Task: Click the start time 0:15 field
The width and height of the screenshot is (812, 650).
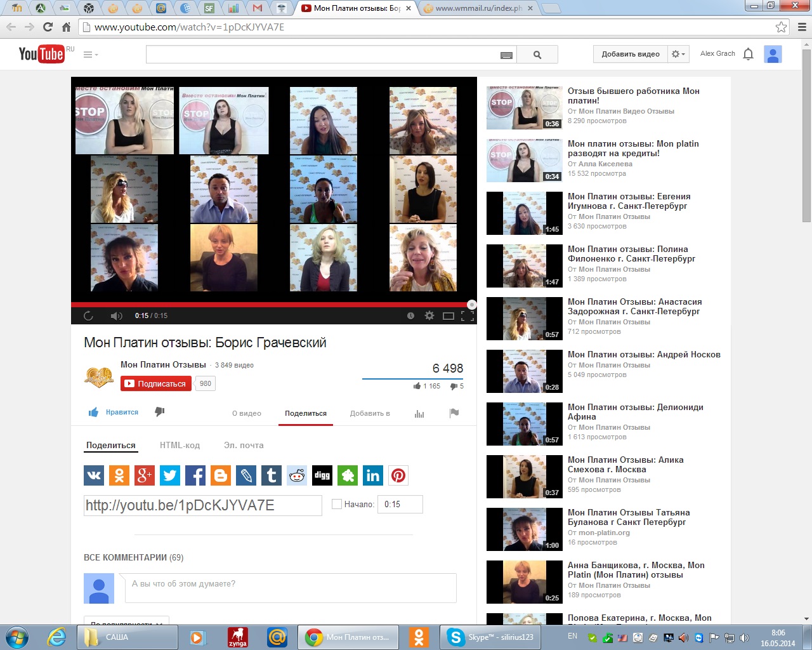Action: pos(400,505)
